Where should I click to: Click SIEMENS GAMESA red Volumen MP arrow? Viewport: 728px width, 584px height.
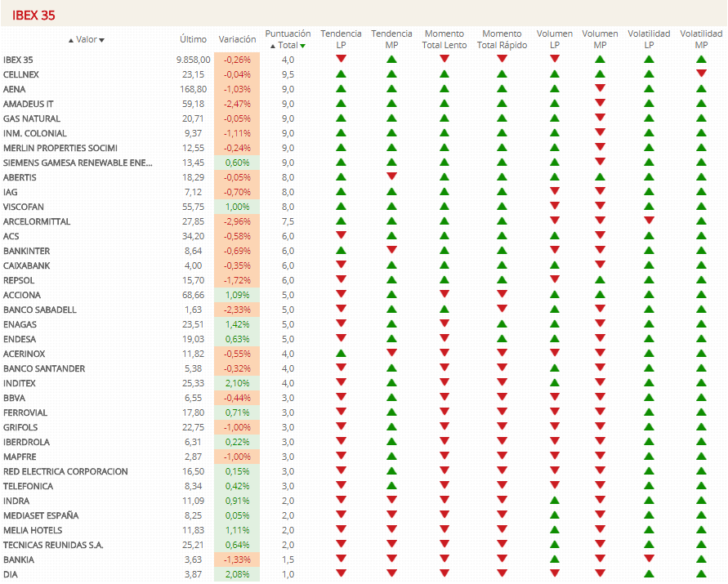[600, 162]
